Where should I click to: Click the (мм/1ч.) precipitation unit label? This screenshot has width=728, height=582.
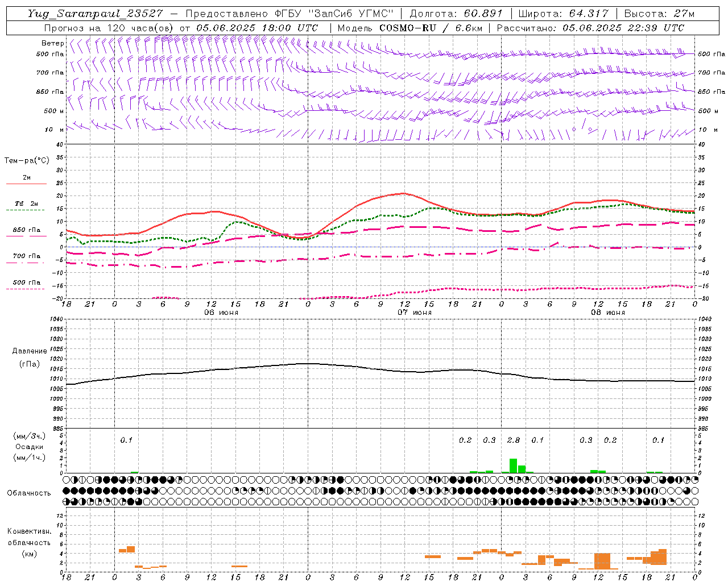[29, 458]
